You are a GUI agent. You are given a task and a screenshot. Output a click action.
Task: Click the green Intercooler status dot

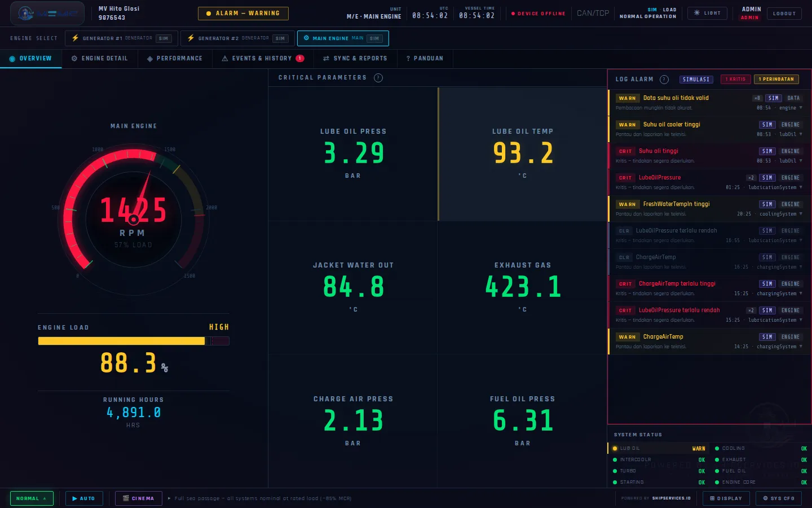point(615,460)
